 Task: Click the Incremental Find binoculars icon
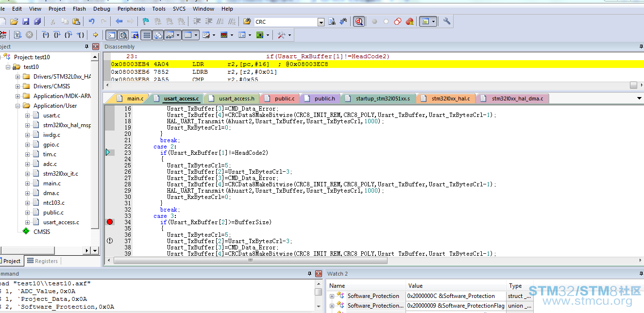pyautogui.click(x=343, y=21)
